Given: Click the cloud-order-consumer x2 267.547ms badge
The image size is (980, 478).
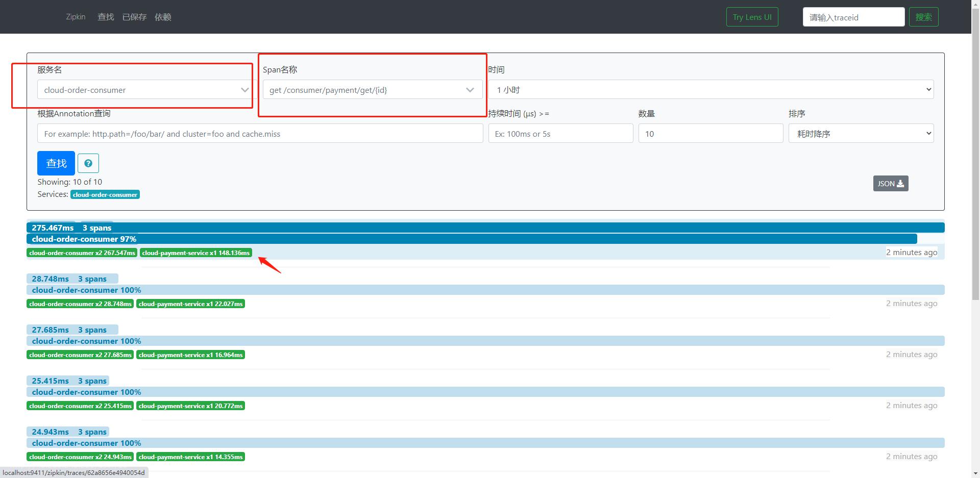Looking at the screenshot, I should coord(82,253).
